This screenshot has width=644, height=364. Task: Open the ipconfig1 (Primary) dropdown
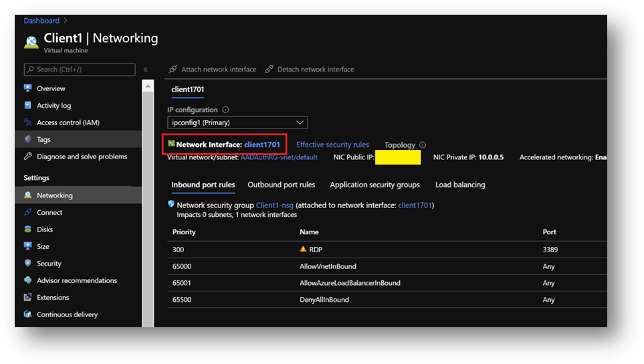[x=237, y=122]
